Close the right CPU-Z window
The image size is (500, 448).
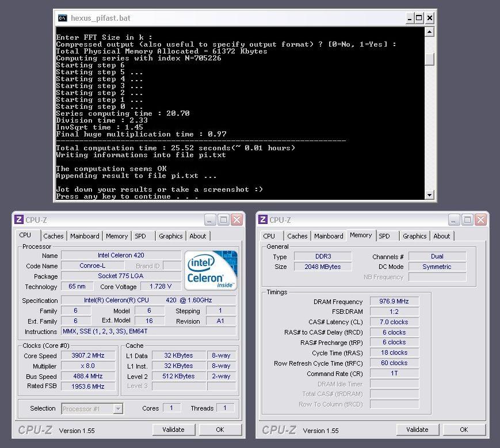[480, 220]
